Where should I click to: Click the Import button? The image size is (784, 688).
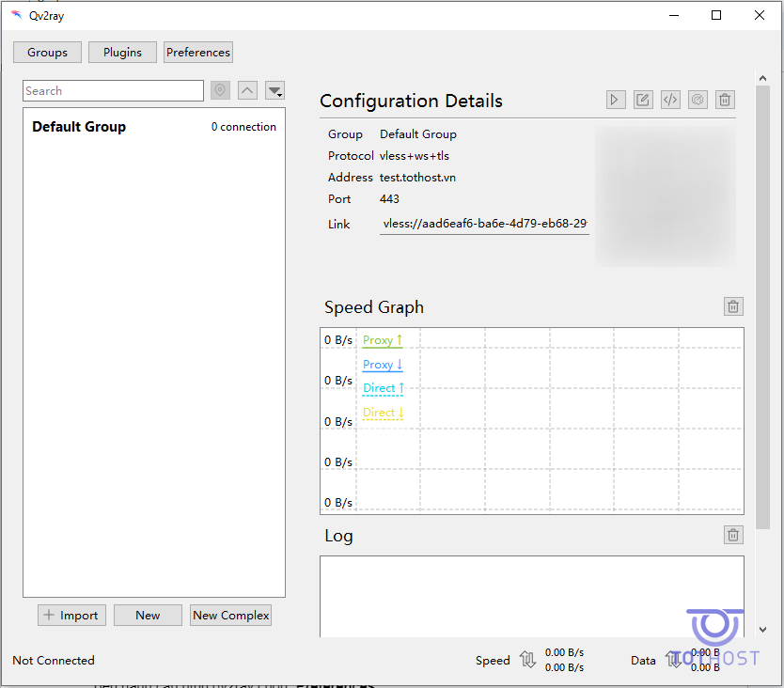[71, 616]
